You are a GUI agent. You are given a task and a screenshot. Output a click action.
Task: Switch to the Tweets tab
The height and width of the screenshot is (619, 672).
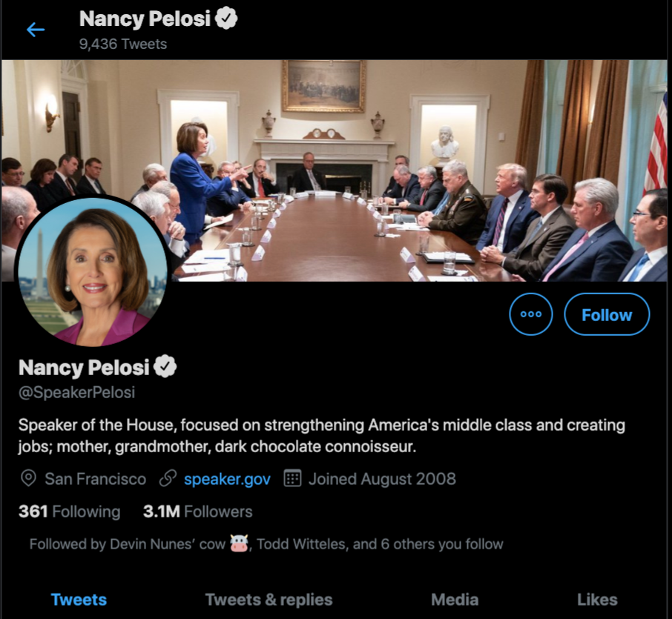(79, 599)
